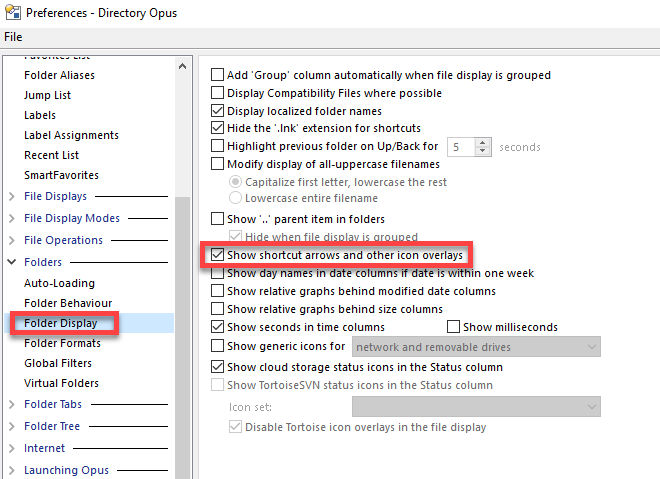Uncheck cloud storage status icons option
Viewport: 660px width, 479px height.
(x=217, y=367)
